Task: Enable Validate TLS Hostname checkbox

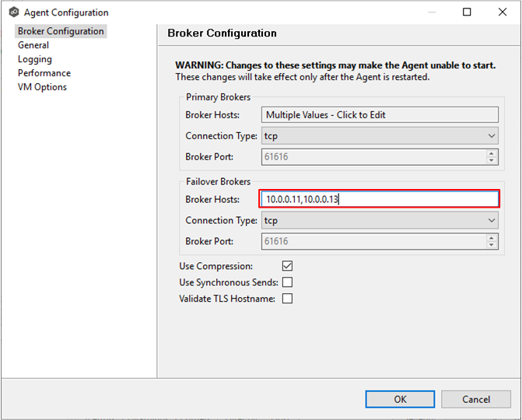Action: click(287, 299)
